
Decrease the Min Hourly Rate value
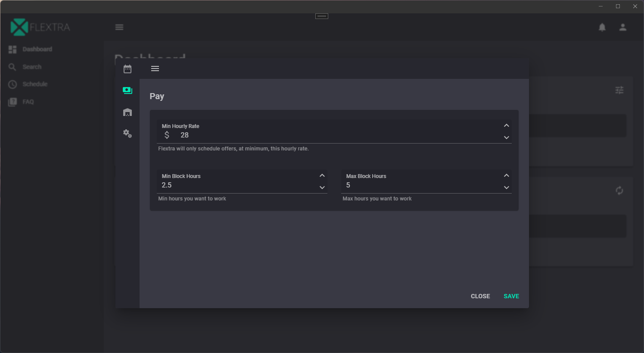tap(507, 137)
